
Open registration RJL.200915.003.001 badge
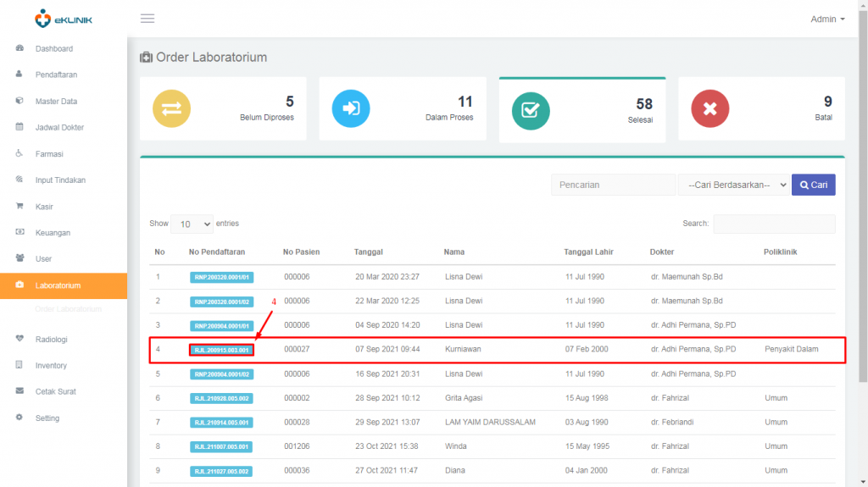(221, 350)
